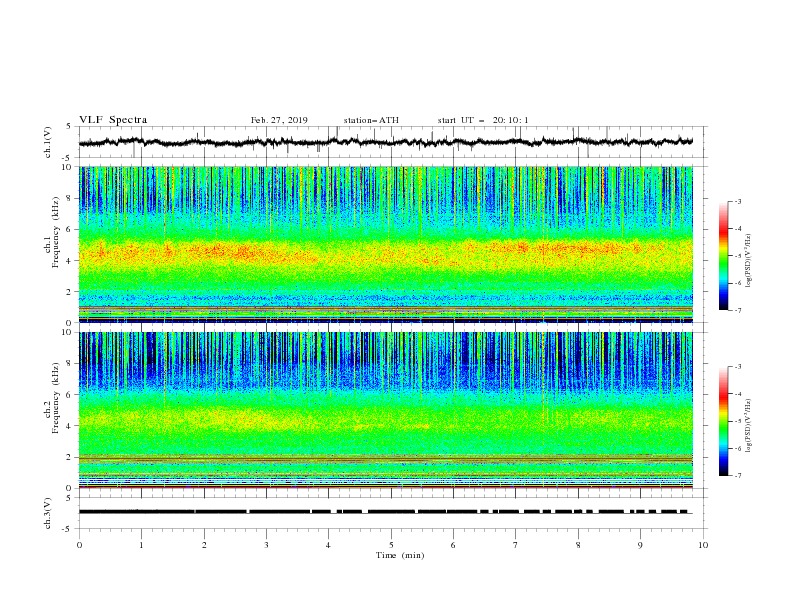
Task: Click the black ch.3 signal trace
Action: pos(384,512)
